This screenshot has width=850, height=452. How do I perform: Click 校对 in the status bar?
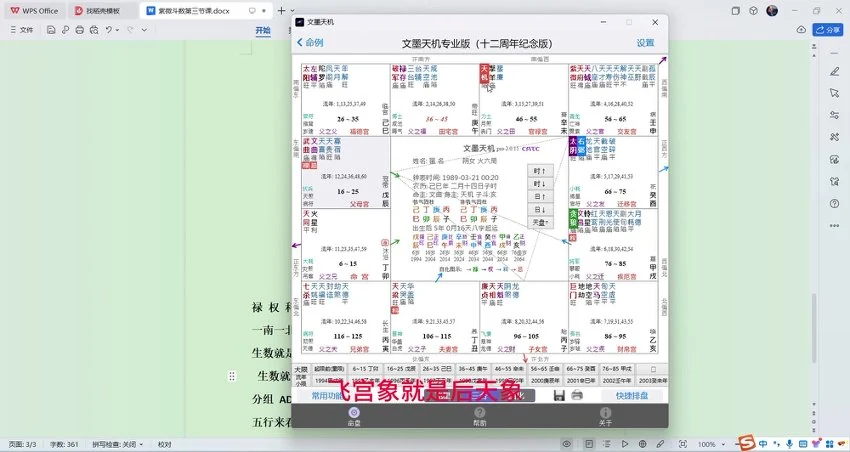(x=164, y=444)
